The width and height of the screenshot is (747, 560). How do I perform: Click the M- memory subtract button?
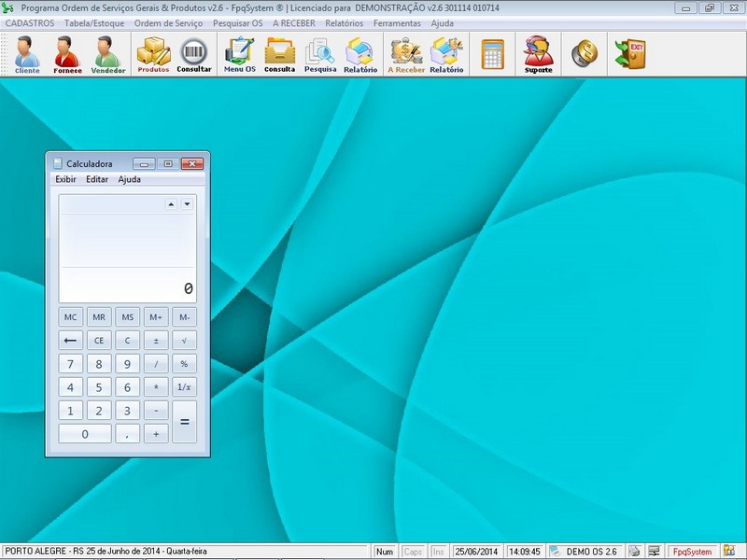[x=184, y=317]
